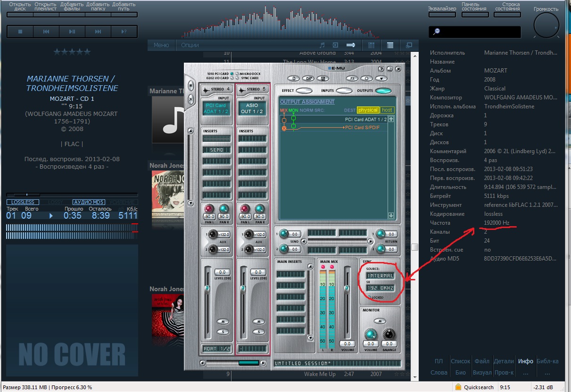Click inserts scroll up arrow on strips
571x392 pixels.
point(190,130)
